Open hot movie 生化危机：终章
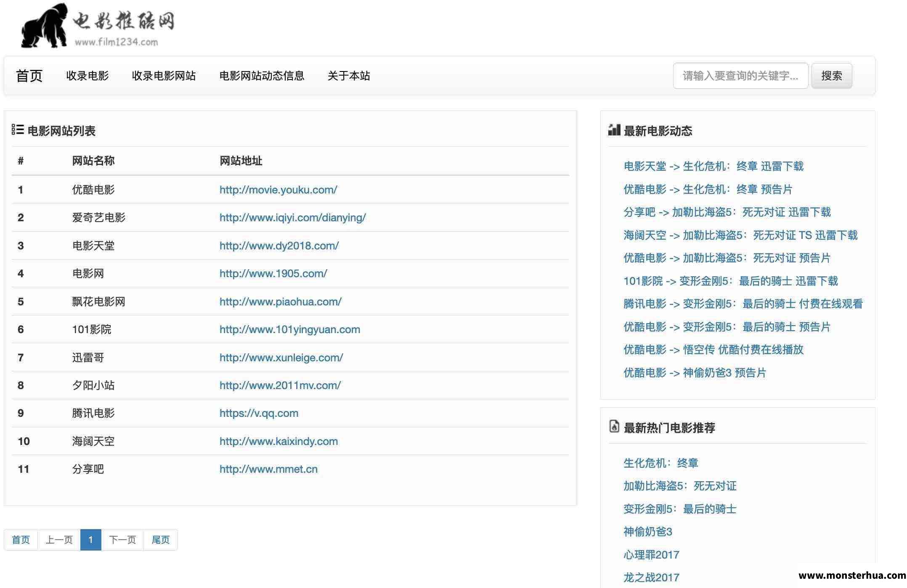This screenshot has height=588, width=907. pos(661,463)
